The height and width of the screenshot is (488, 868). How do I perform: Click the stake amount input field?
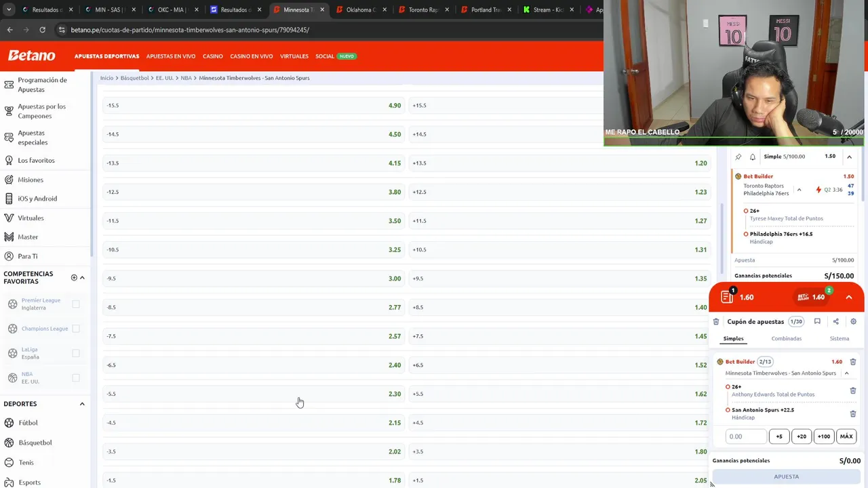[x=746, y=436]
